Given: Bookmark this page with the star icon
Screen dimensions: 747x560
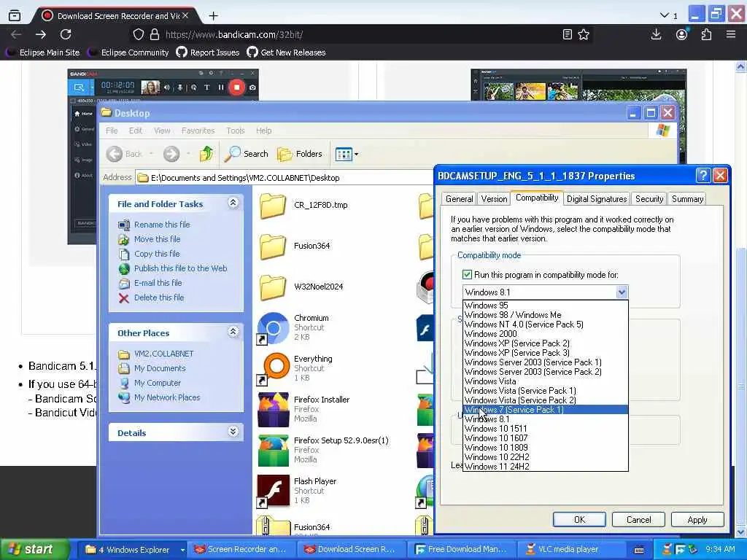Looking at the screenshot, I should pos(584,34).
